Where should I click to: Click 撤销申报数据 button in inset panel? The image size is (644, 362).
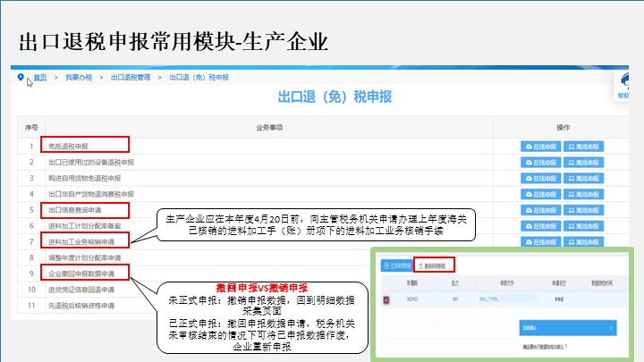[434, 266]
